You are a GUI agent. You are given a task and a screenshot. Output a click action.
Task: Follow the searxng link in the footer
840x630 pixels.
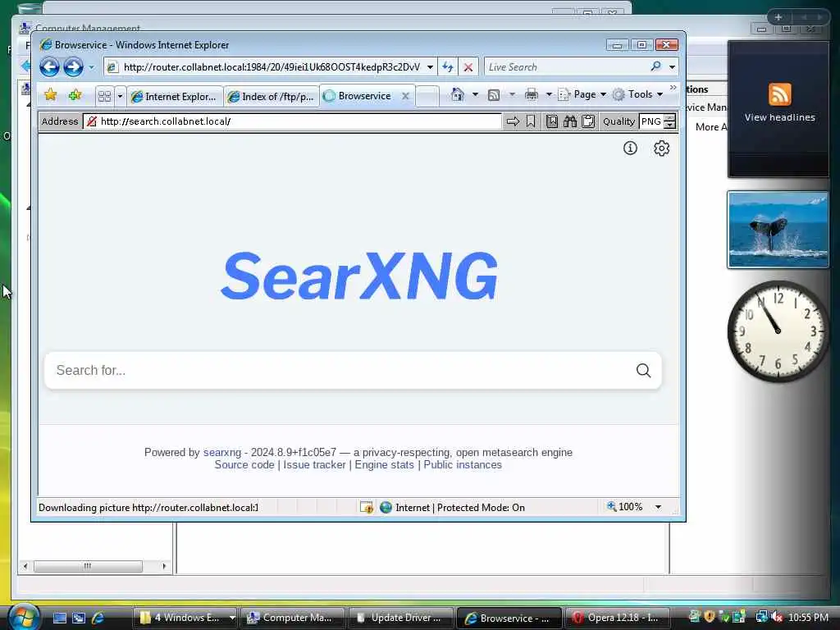[x=222, y=453]
